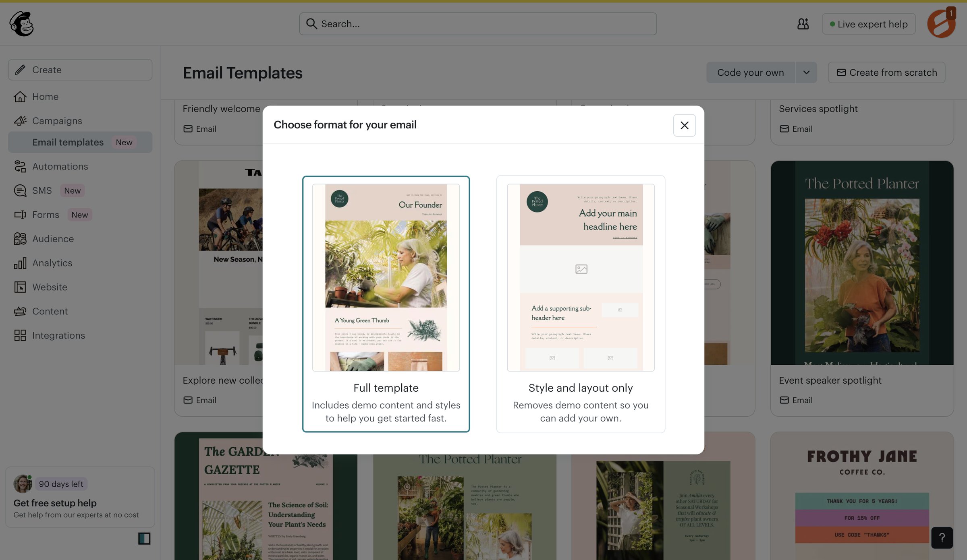Click the Our Founder template preview image
This screenshot has height=560, width=967.
coord(386,277)
